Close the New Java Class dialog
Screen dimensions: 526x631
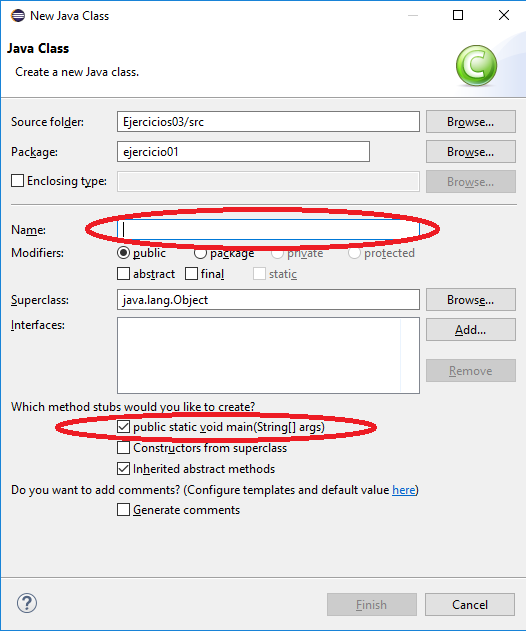504,15
